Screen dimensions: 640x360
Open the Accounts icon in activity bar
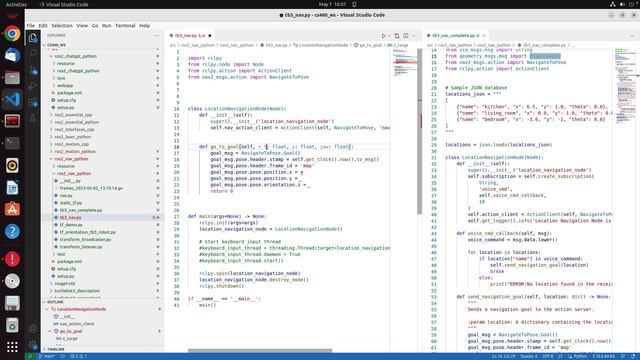(33, 329)
